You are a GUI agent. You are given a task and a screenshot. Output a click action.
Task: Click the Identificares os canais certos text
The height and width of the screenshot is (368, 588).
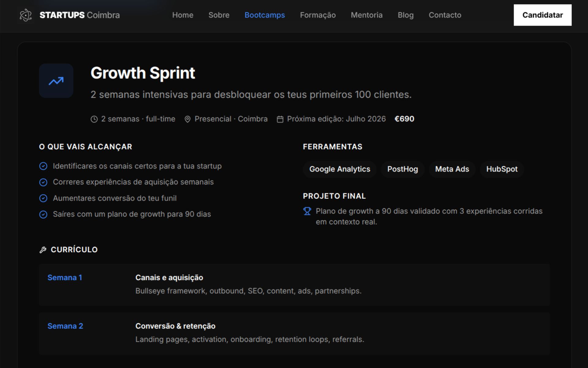point(137,166)
